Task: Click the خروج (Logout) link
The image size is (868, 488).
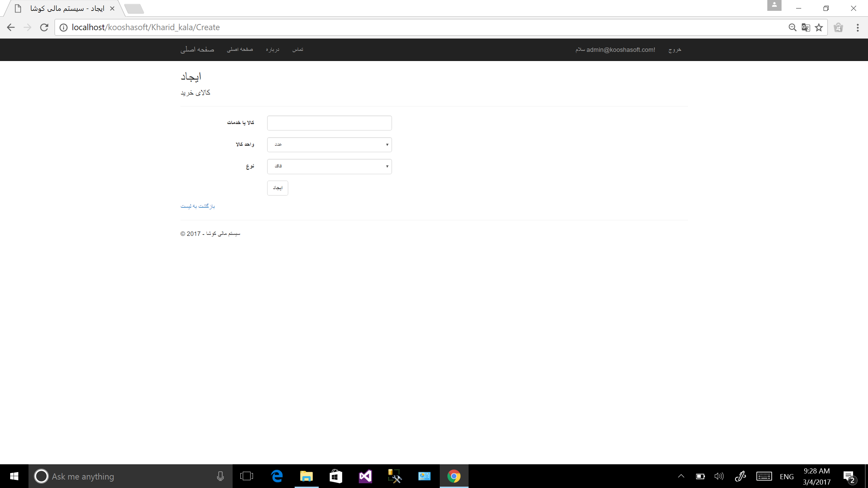Action: (x=675, y=49)
